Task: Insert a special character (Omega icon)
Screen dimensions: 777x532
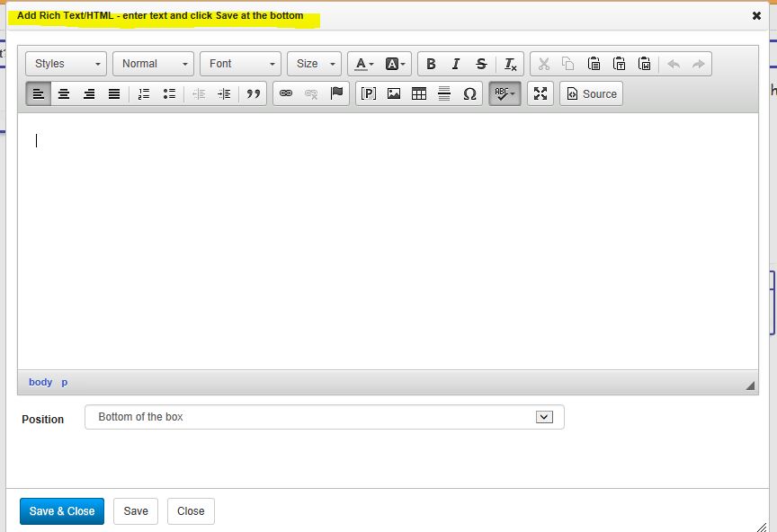Action: click(470, 93)
